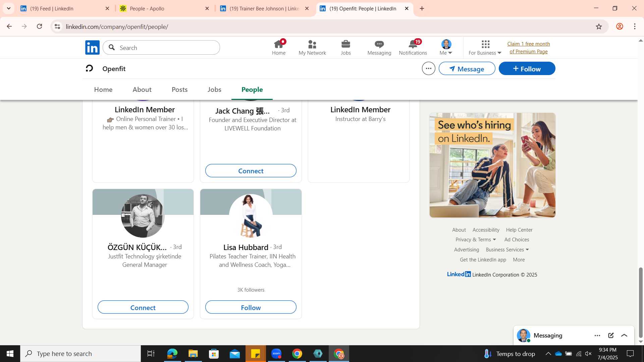Open Microsoft Edge from the taskbar
Viewport: 644px width, 362px height.
pos(172,354)
